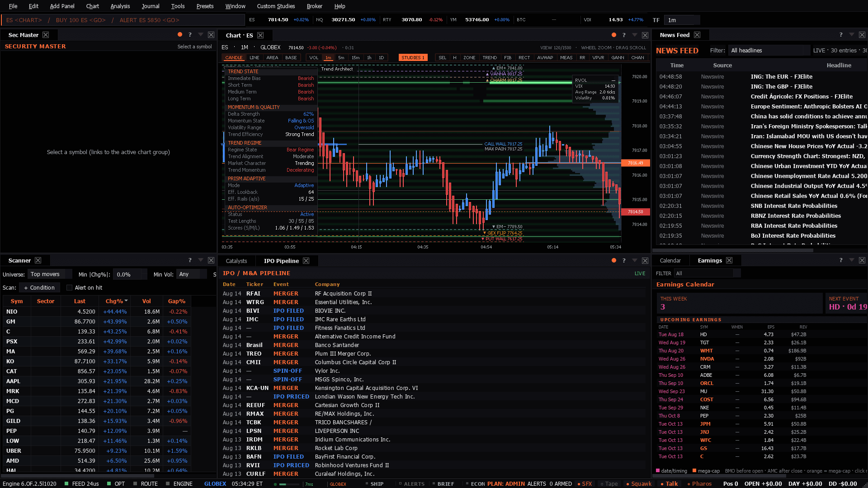Open the Earnings FILTER All dropdown
Image resolution: width=868 pixels, height=488 pixels.
click(x=707, y=273)
